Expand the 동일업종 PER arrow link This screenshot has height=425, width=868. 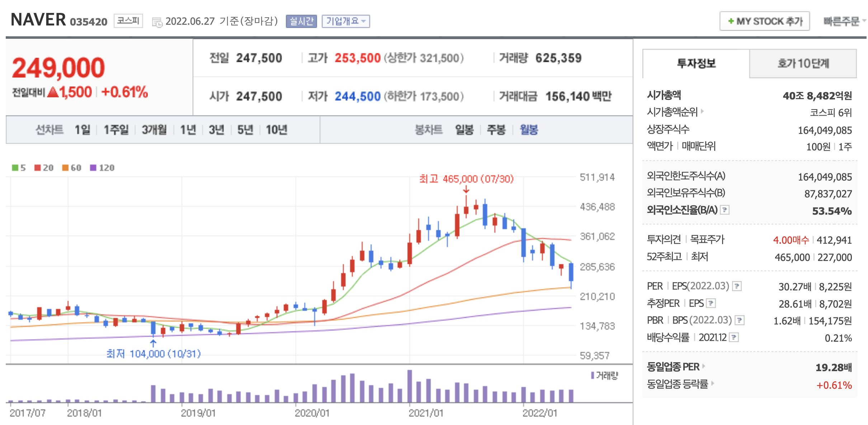point(704,366)
